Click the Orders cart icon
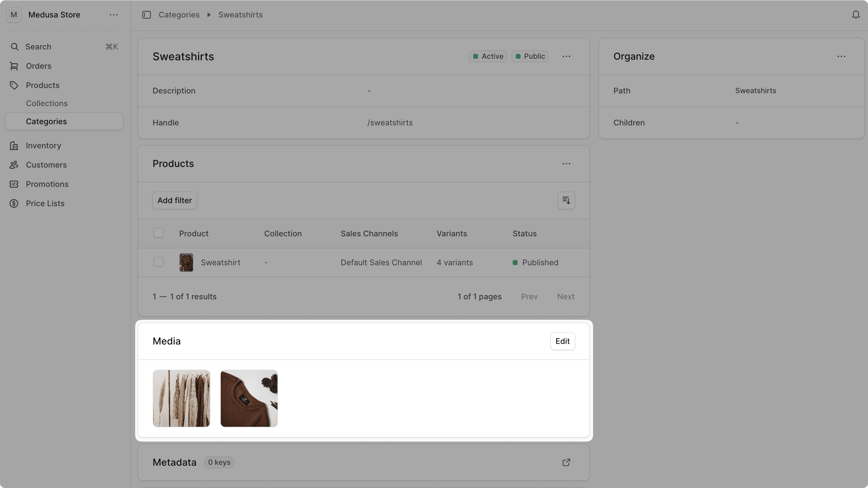This screenshot has width=868, height=488. [14, 66]
